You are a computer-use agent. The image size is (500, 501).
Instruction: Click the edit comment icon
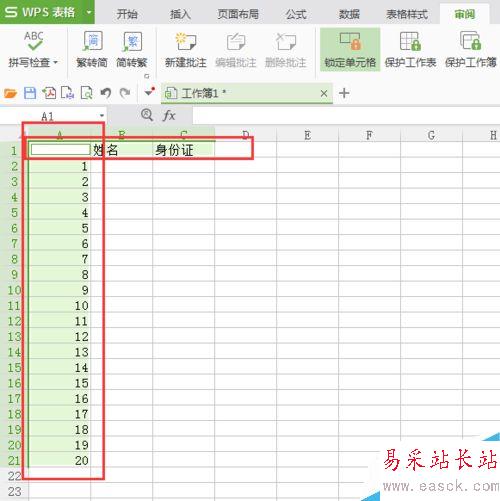tap(236, 42)
